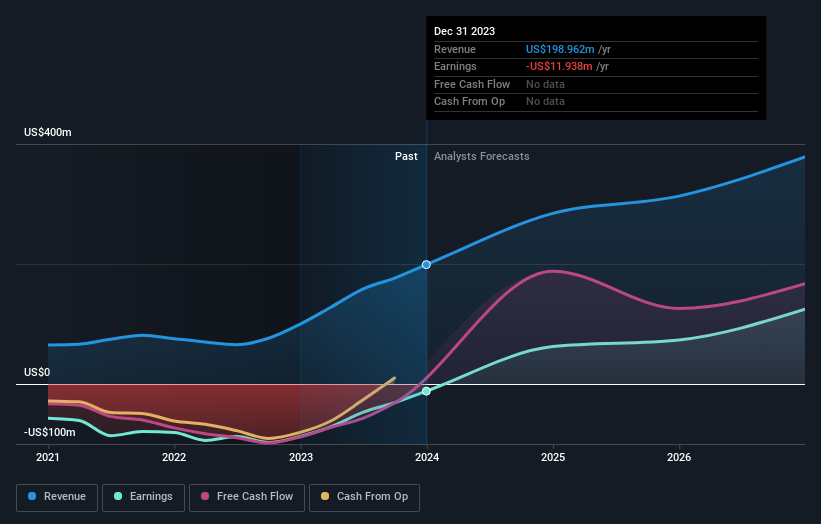Screen dimensions: 821x524
Task: Click the 2026 x-axis label
Action: (679, 458)
